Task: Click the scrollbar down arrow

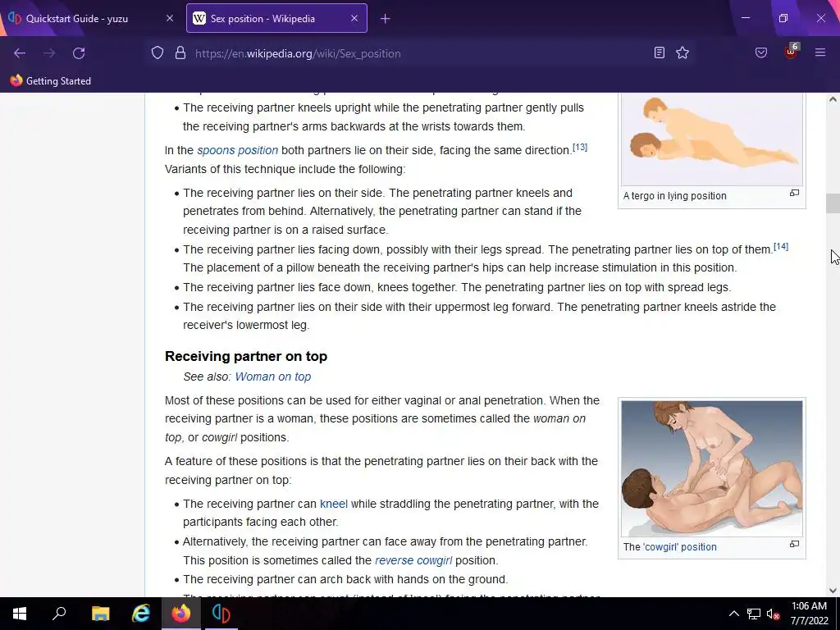Action: (x=833, y=591)
